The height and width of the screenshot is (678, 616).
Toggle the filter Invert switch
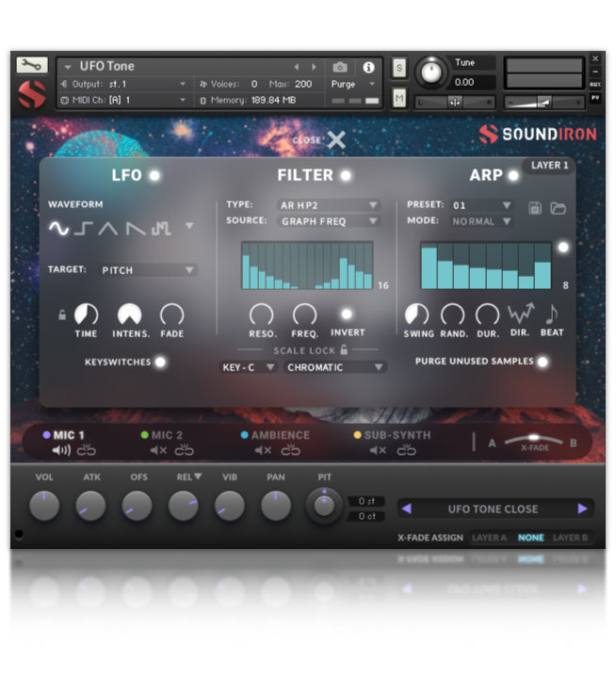click(x=347, y=314)
